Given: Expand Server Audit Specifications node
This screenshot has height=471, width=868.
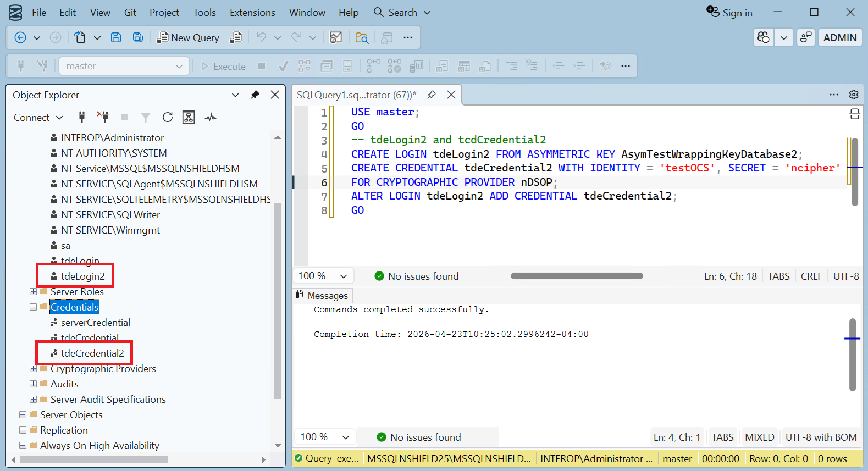Looking at the screenshot, I should point(33,400).
